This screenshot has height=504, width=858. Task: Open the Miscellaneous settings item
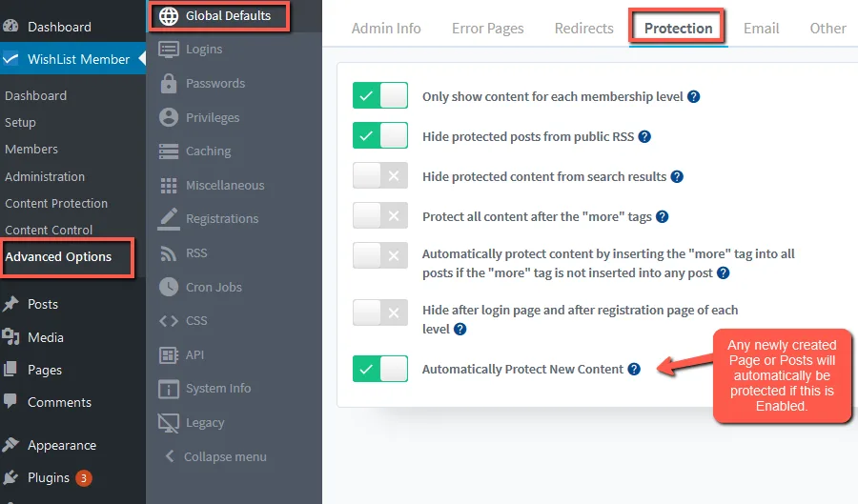click(225, 186)
